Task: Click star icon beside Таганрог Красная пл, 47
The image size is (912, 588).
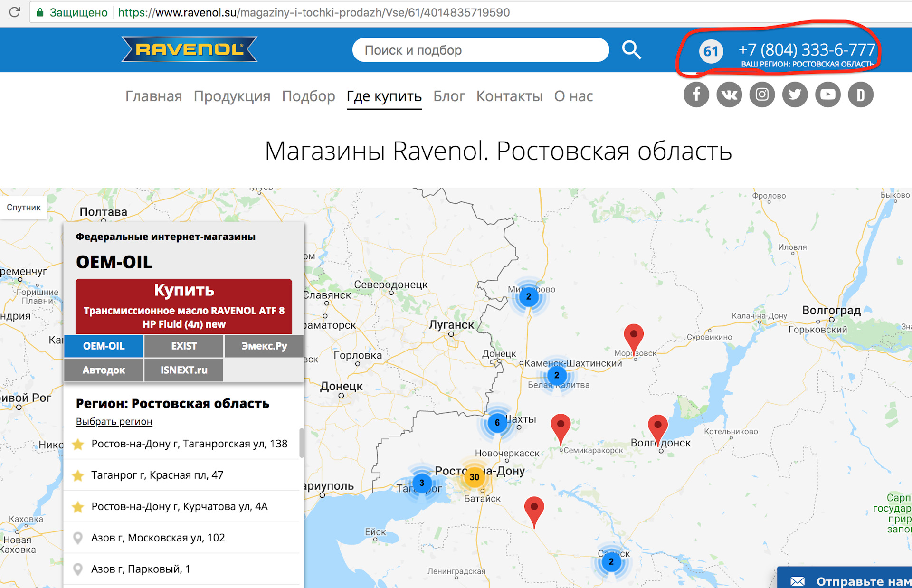Action: (x=78, y=475)
